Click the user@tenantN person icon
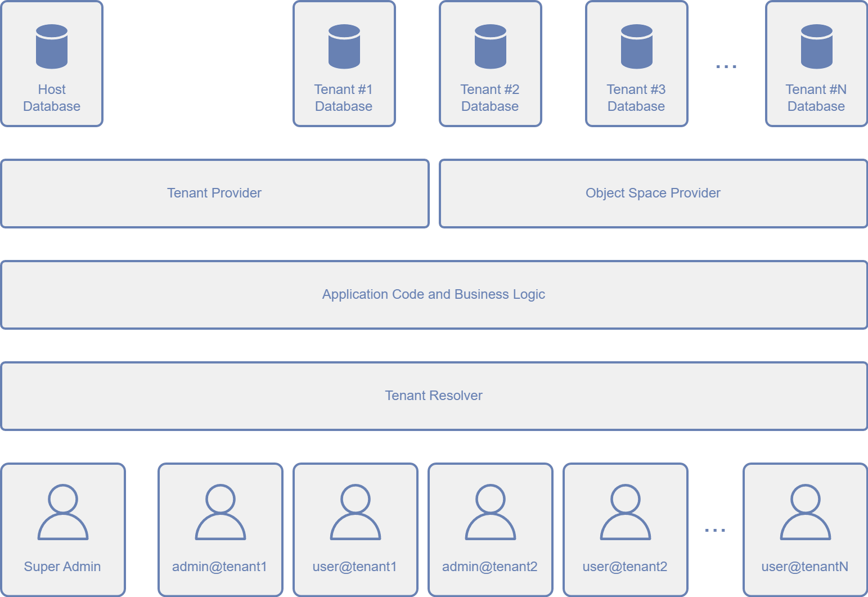The height and width of the screenshot is (597, 868). tap(806, 511)
